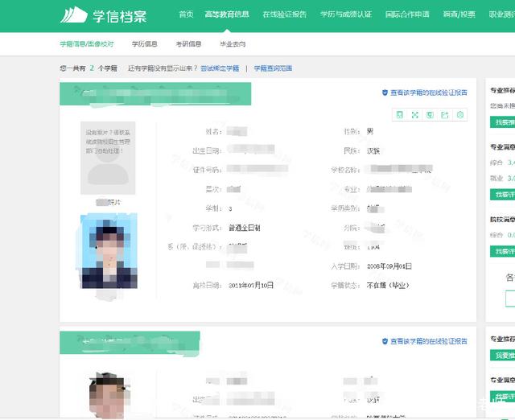This screenshot has width=515, height=420.
Task: Select the 毕业去向 sub-tab
Action: [x=233, y=44]
